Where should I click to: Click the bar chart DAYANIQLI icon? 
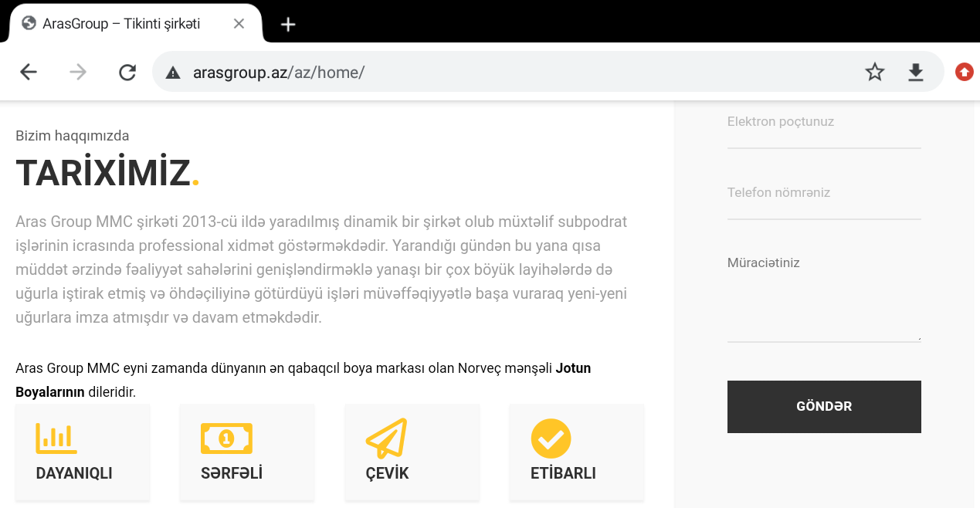pyautogui.click(x=56, y=438)
